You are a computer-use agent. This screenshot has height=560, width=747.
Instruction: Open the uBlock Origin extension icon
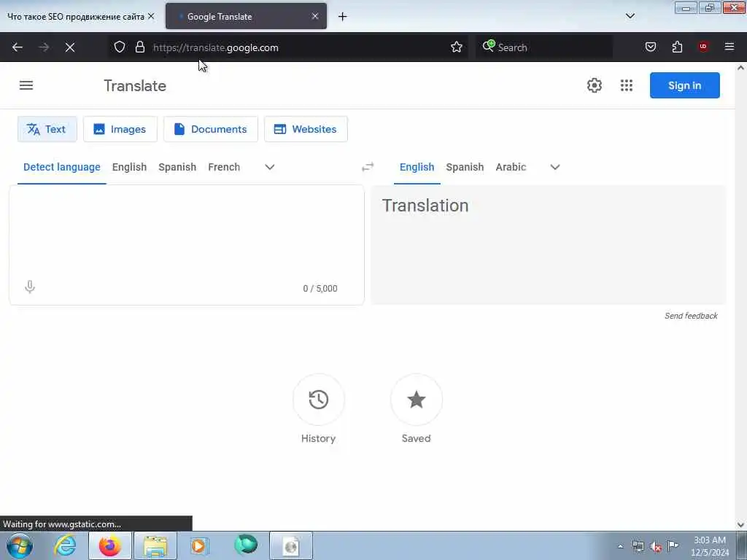(703, 47)
